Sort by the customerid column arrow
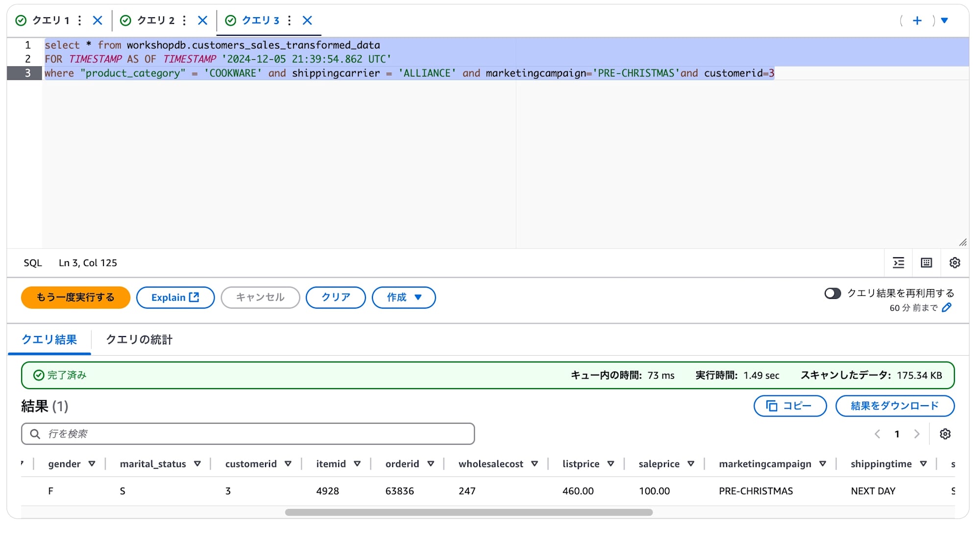This screenshot has height=536, width=980. tap(288, 464)
